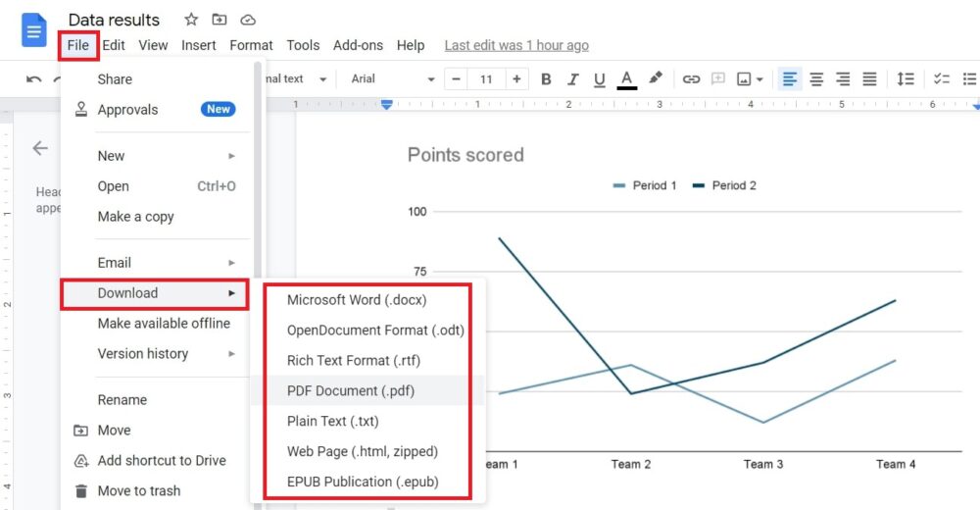Choose PDF Document (.pdf) download option
Screen dimensions: 980x510
click(350, 390)
